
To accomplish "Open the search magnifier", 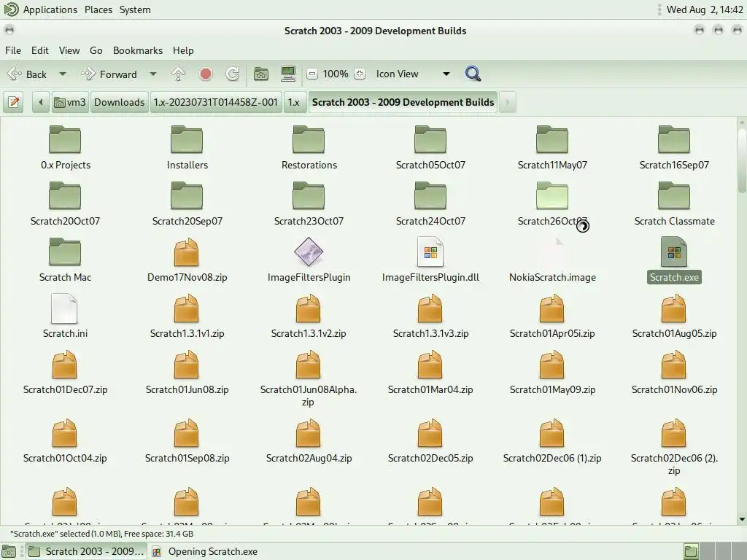I will 473,74.
